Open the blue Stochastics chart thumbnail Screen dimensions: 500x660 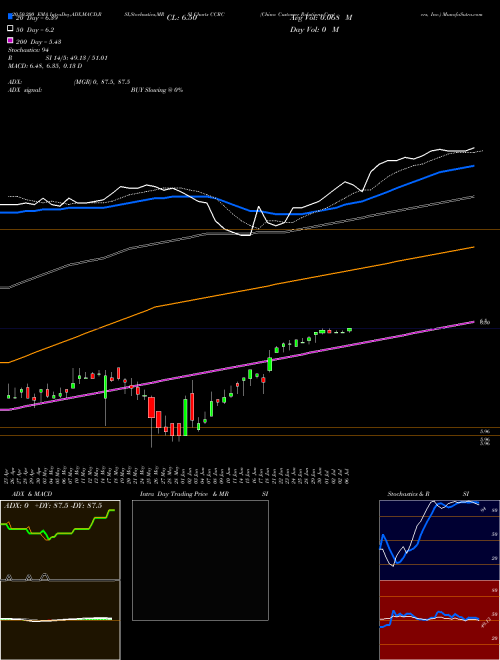(439, 540)
